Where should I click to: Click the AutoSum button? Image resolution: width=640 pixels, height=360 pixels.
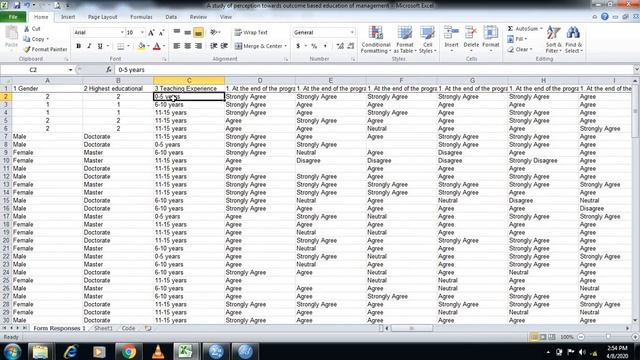coord(523,29)
